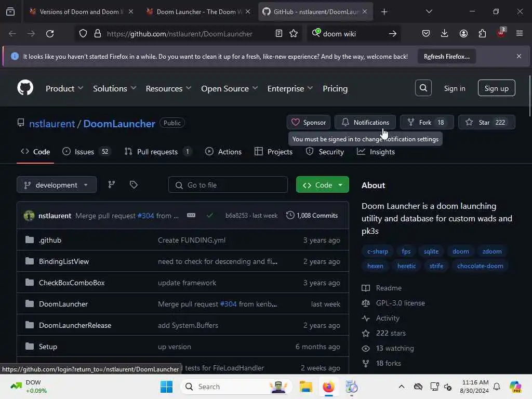The width and height of the screenshot is (532, 399).
Task: Open the Firefox hamburger application menu
Action: pyautogui.click(x=520, y=34)
